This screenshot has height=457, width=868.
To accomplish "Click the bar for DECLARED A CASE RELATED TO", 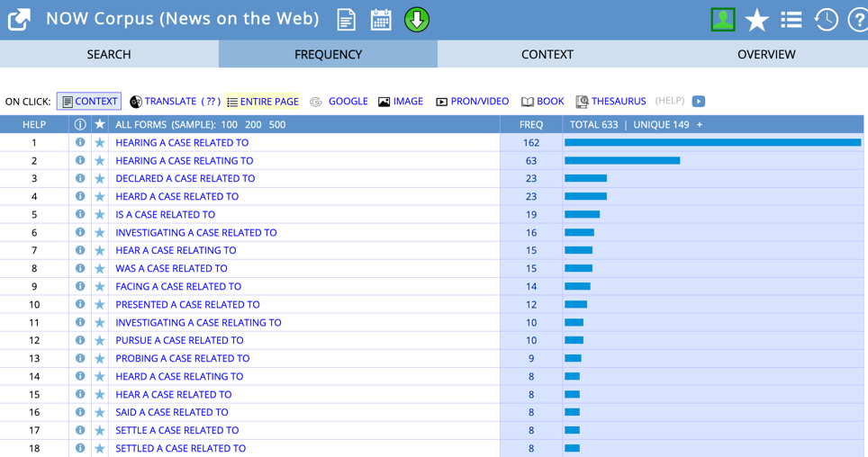I will pos(585,179).
